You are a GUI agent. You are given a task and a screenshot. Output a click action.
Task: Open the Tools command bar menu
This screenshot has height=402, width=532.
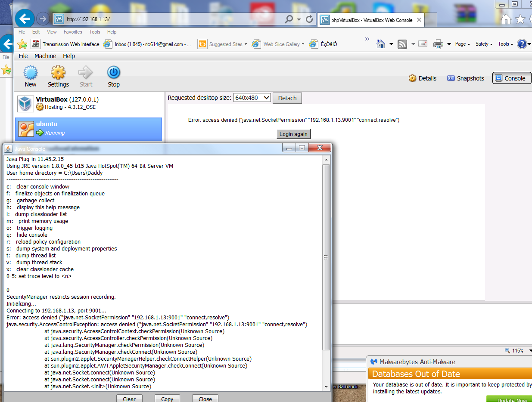[x=505, y=44]
